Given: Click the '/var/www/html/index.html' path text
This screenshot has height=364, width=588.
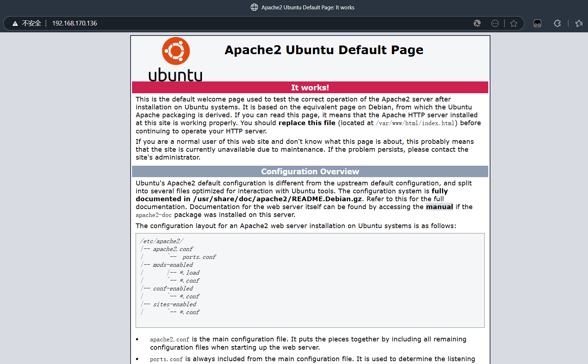Looking at the screenshot, I should (415, 123).
